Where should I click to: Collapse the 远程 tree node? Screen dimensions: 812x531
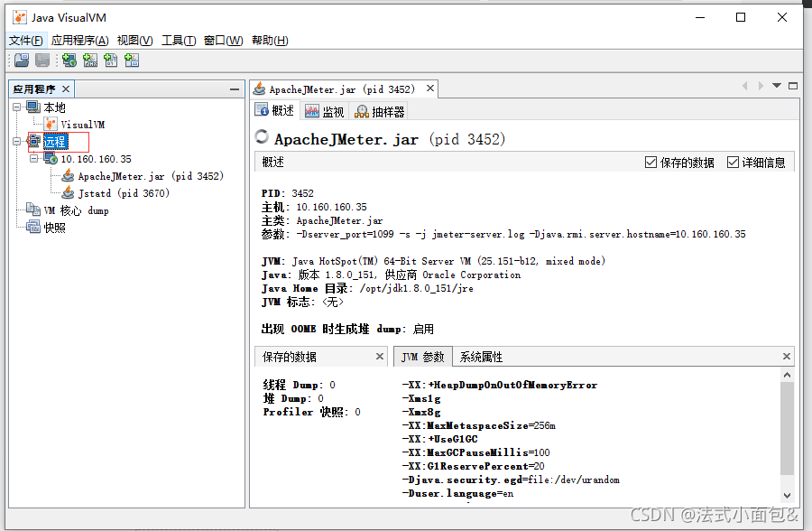(16, 141)
